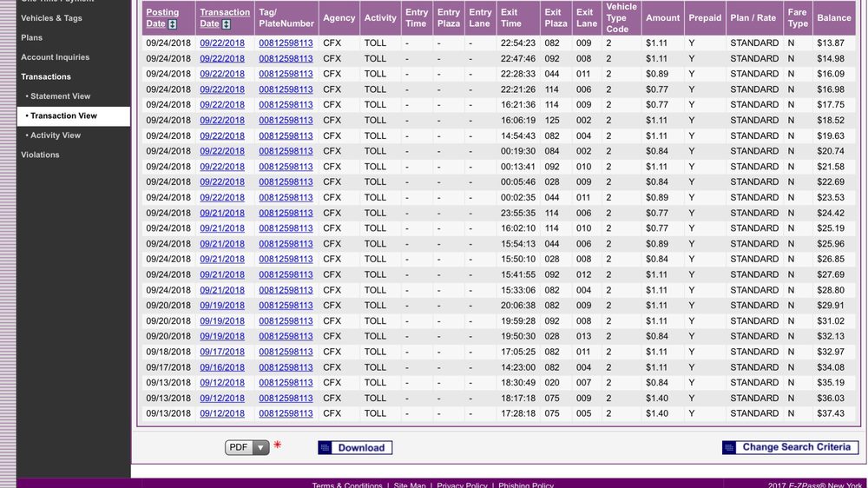Sort by Posting Date column header
Viewport: 868px width, 488px height.
pos(161,12)
